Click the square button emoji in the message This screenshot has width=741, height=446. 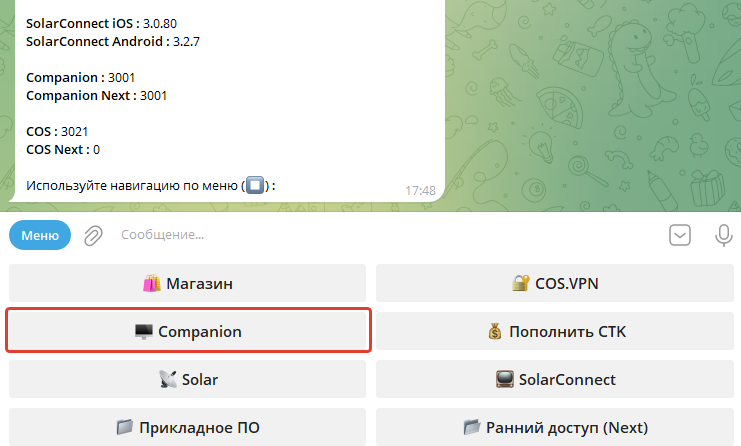(255, 185)
